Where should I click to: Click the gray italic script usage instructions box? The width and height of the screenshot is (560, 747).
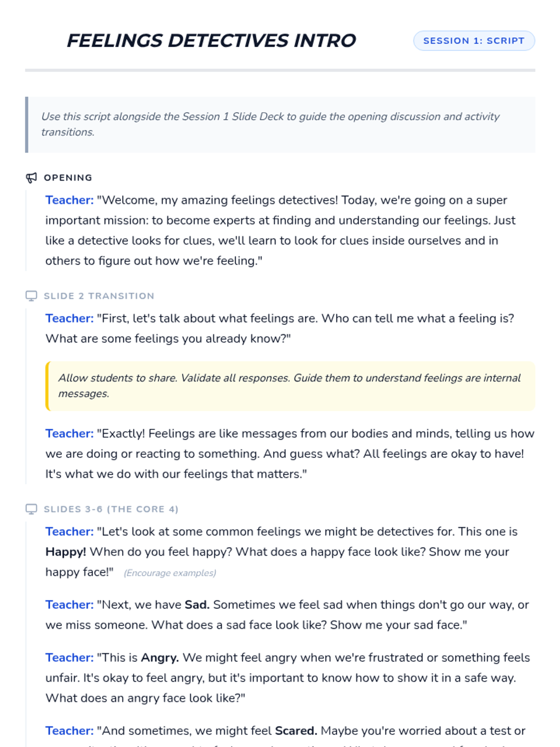[280, 124]
